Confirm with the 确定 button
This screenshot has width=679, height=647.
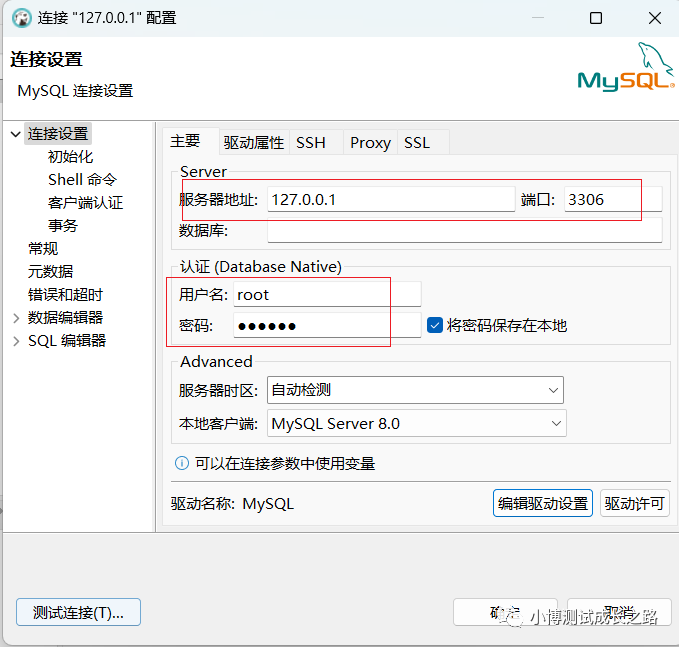click(x=505, y=612)
